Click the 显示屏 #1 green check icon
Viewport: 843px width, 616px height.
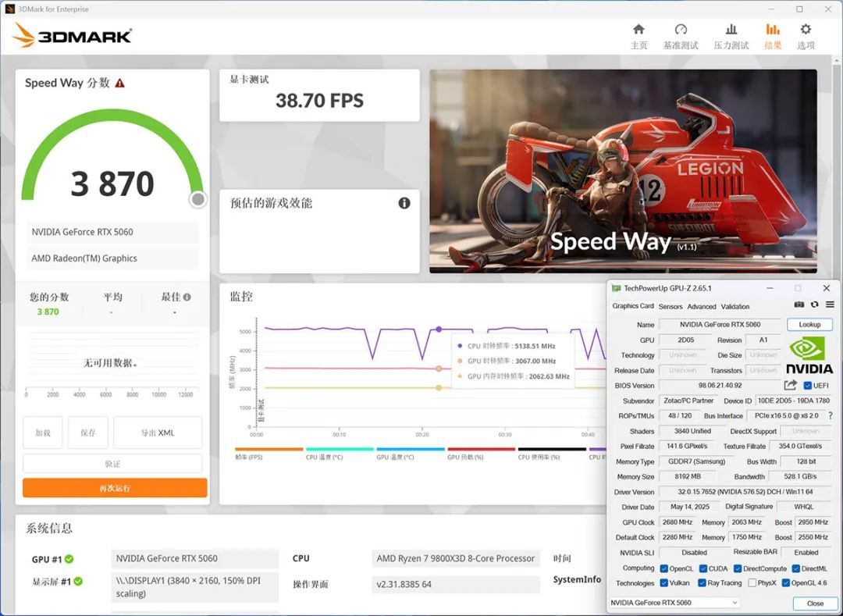(x=79, y=581)
